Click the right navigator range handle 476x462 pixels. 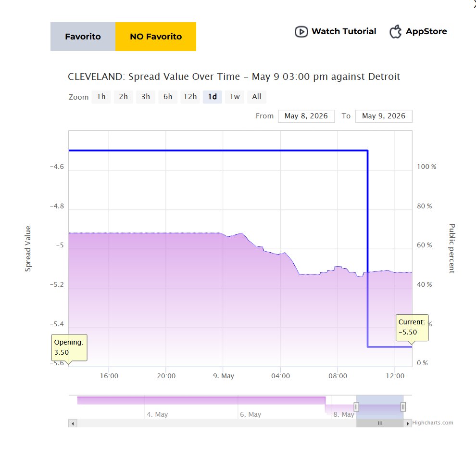coord(403,407)
